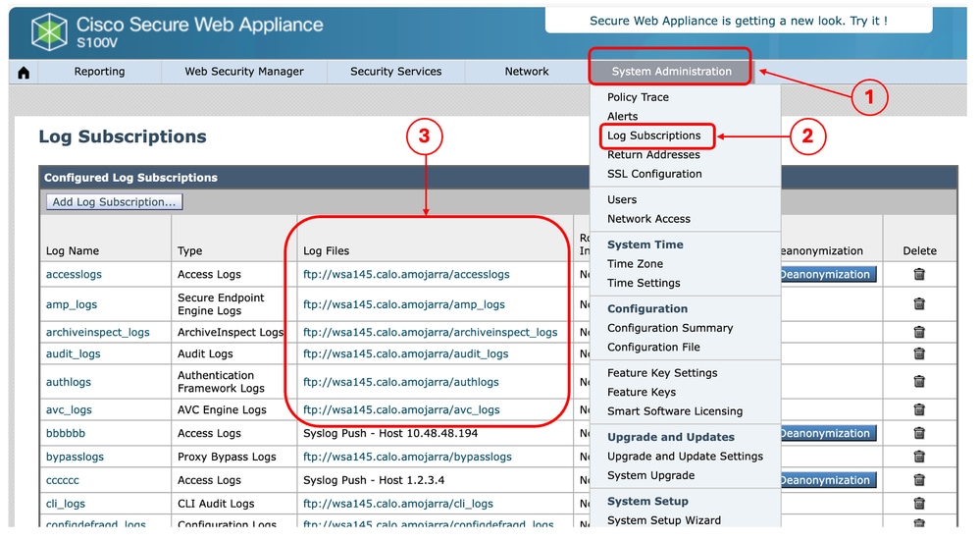Open ftp link ending in /bypasslogs
Image resolution: width=980 pixels, height=541 pixels.
point(407,457)
